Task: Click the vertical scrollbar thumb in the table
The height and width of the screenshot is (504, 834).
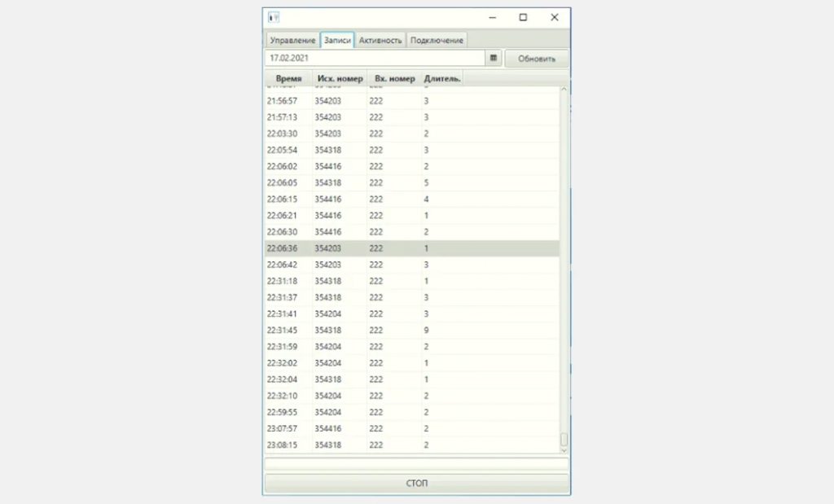Action: (x=564, y=440)
